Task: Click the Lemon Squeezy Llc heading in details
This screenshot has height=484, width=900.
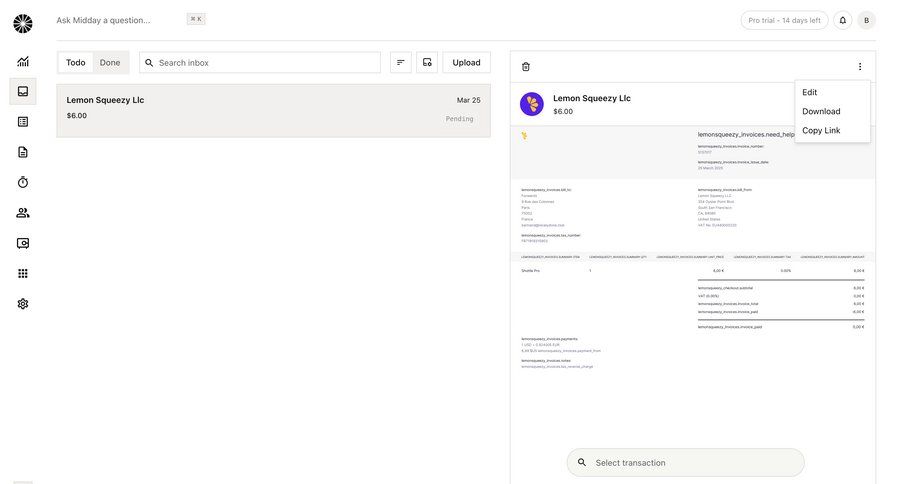Action: [592, 98]
